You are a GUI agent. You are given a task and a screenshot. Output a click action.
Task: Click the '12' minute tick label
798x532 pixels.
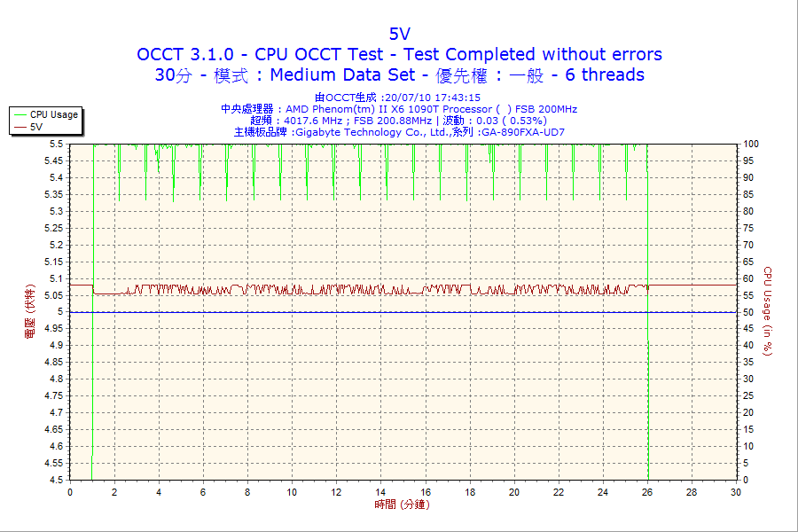pyautogui.click(x=336, y=492)
